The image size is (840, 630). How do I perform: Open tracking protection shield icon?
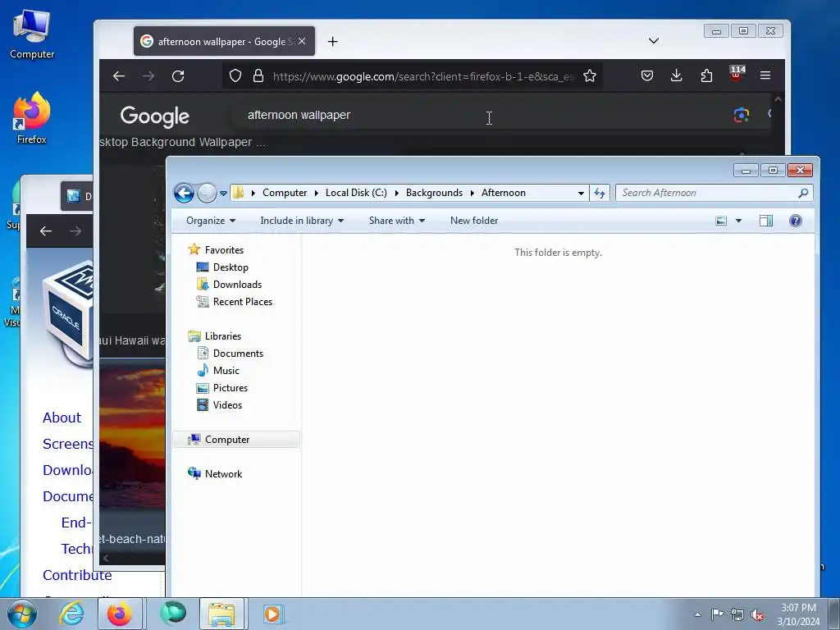[x=235, y=75]
